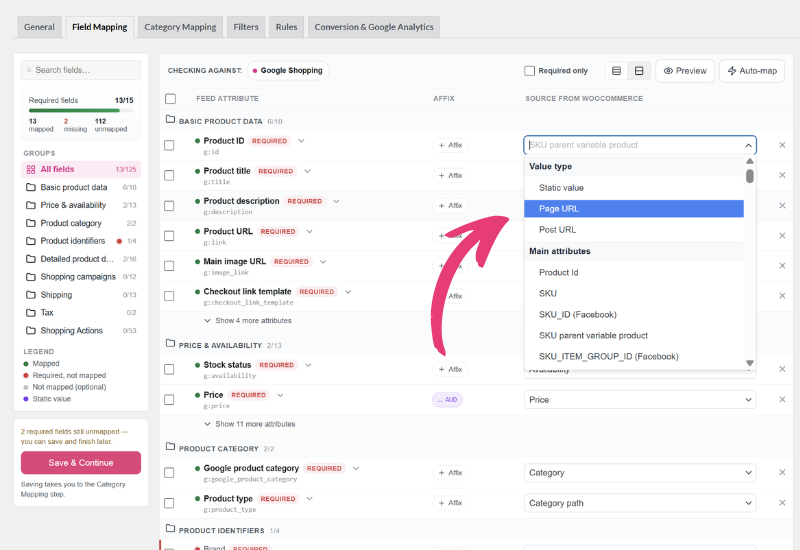
Task: Click the Preview button
Action: [x=685, y=71]
